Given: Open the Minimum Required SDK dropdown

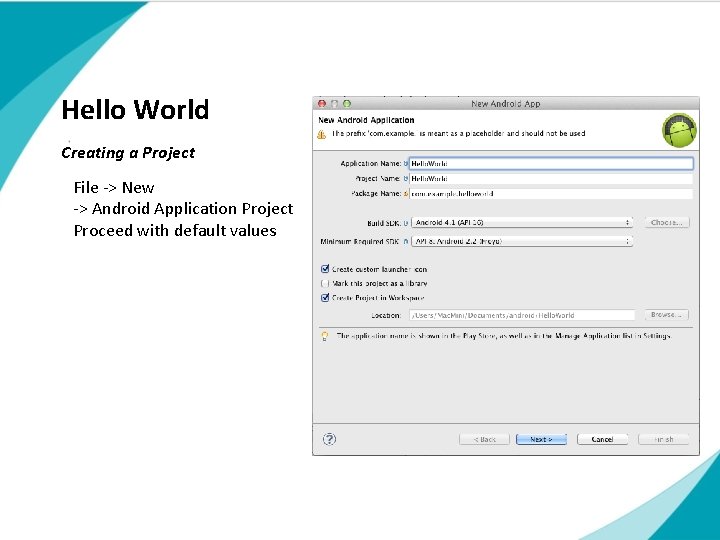Looking at the screenshot, I should pyautogui.click(x=522, y=241).
